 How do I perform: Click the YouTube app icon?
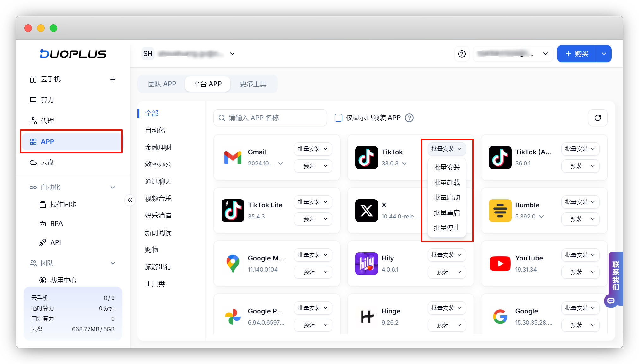click(500, 264)
